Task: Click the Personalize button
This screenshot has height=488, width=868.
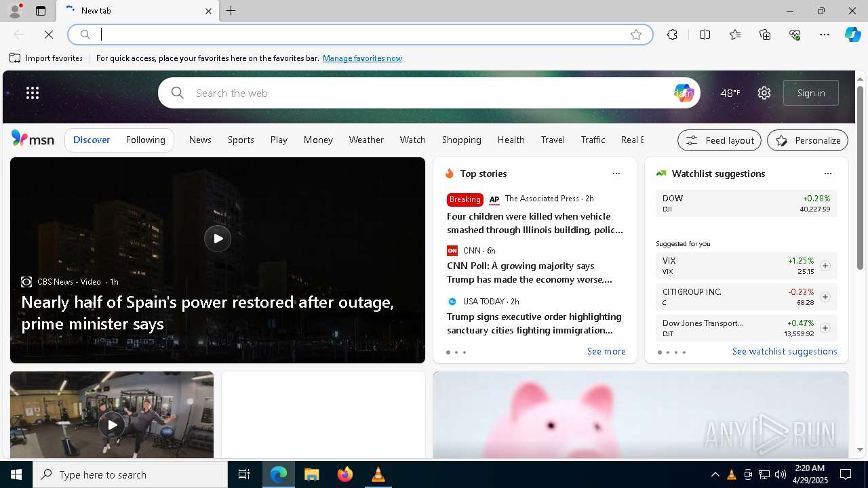Action: 808,140
